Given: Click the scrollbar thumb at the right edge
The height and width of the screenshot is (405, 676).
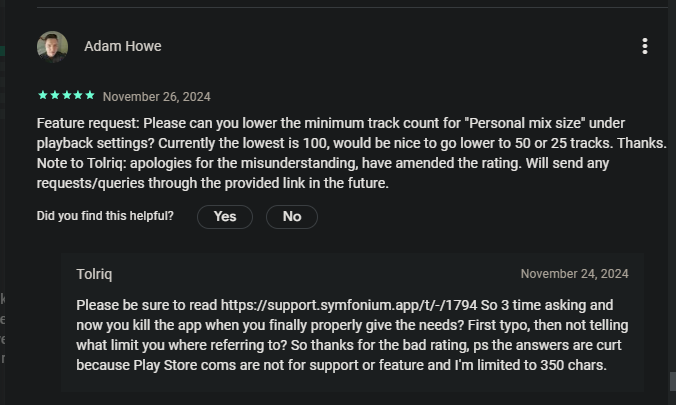Looking at the screenshot, I should point(672,382).
